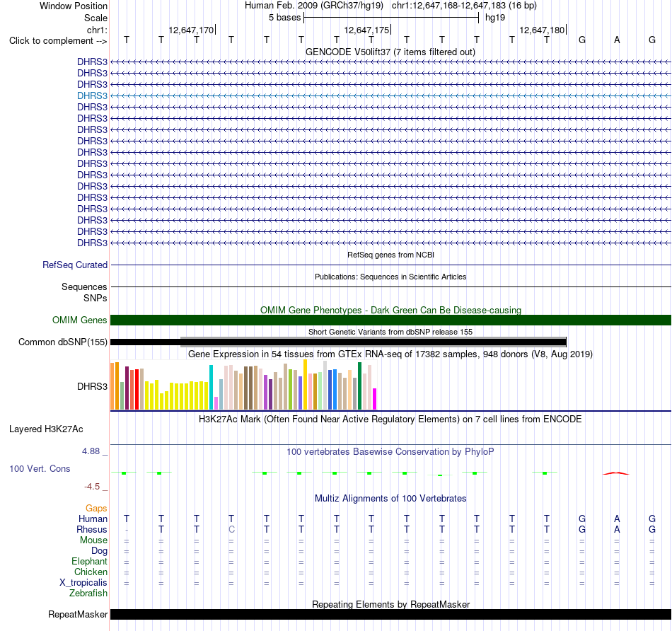
Task: Click the 100 Vert. Cons track label
Action: coord(40,468)
